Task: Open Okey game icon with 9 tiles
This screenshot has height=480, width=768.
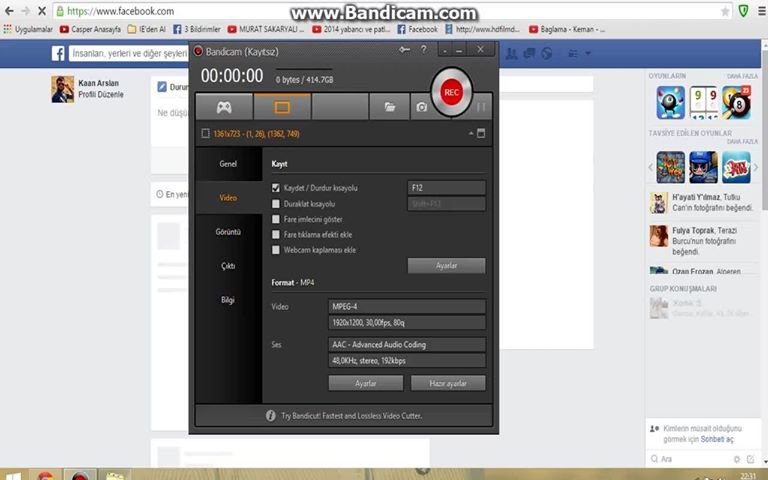Action: (703, 102)
